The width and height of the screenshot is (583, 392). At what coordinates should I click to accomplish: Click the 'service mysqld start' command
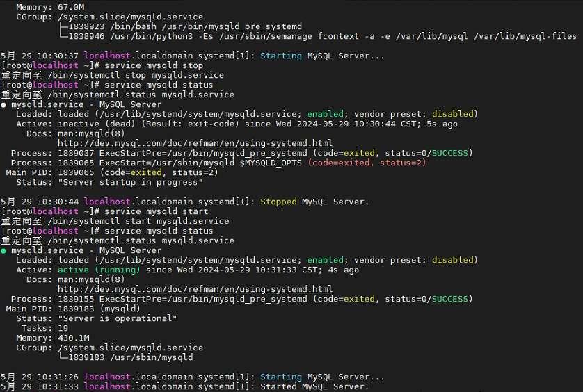coord(156,211)
